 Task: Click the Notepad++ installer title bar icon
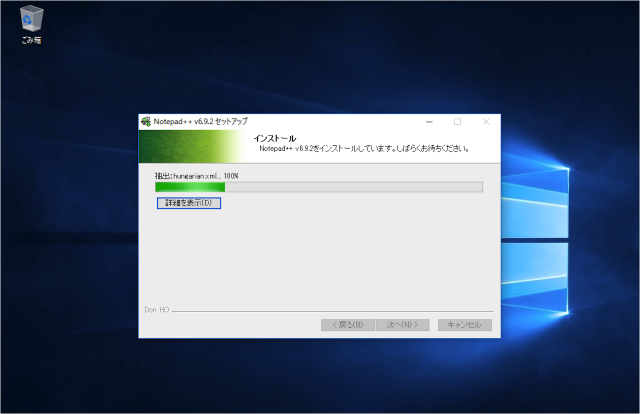tap(146, 122)
